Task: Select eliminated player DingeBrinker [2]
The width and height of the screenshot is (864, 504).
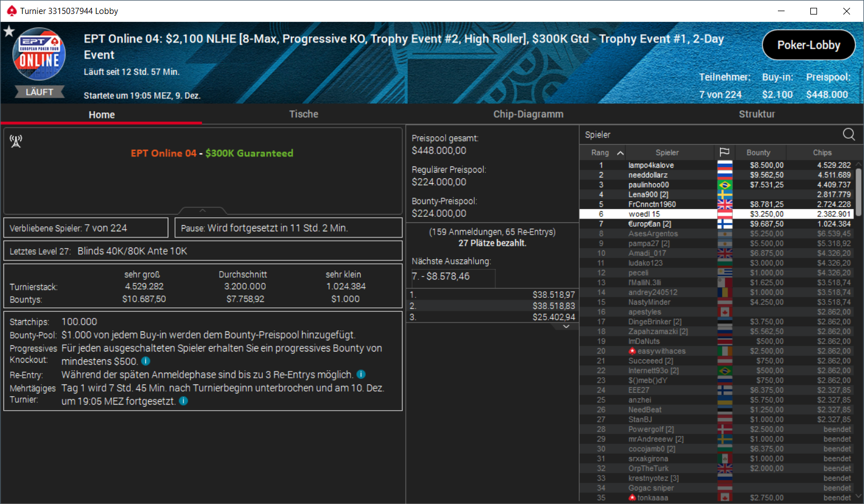Action: tap(717, 322)
